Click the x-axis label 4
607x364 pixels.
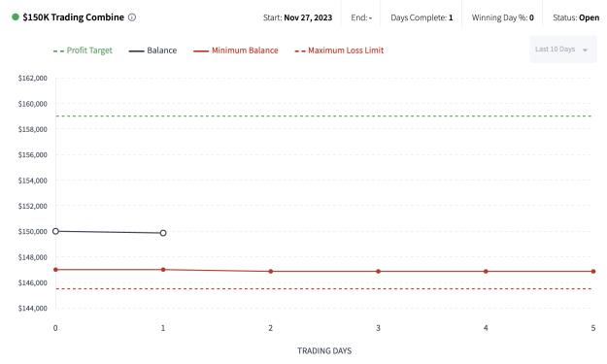point(486,328)
